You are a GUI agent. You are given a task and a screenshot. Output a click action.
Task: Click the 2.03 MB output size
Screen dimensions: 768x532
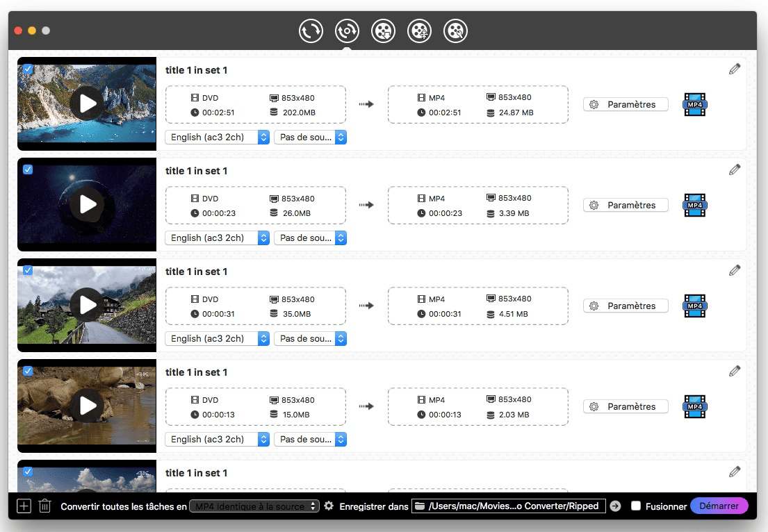click(x=514, y=415)
